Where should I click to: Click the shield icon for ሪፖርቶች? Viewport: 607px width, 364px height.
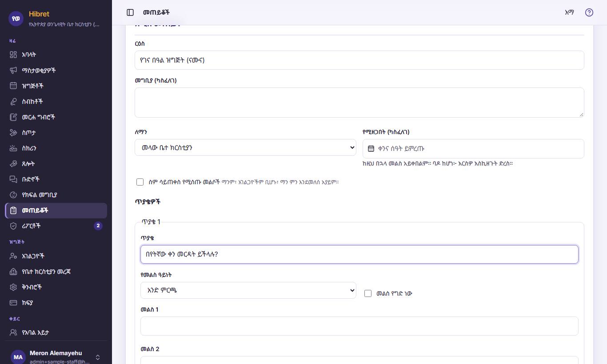coord(13,226)
